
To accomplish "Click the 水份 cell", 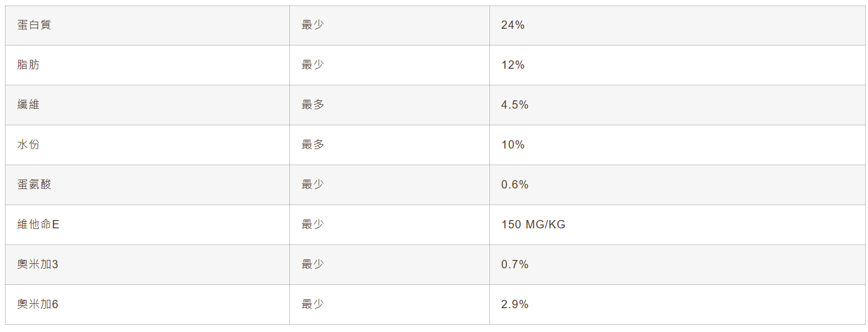I will (x=28, y=145).
